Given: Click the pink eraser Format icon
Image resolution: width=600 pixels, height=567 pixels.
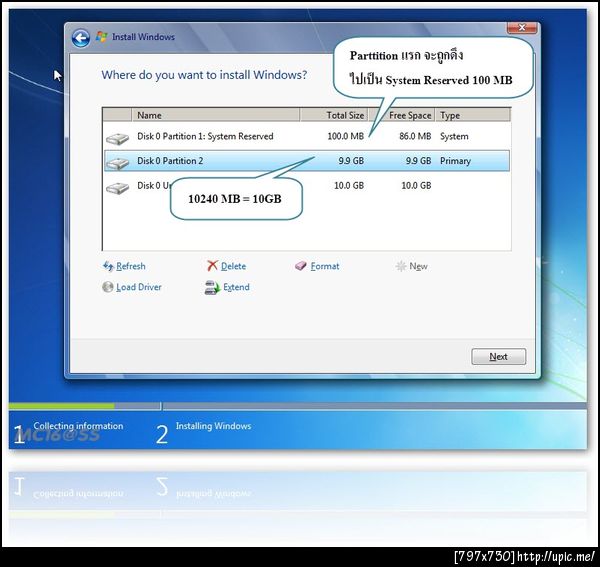Looking at the screenshot, I should click(301, 266).
